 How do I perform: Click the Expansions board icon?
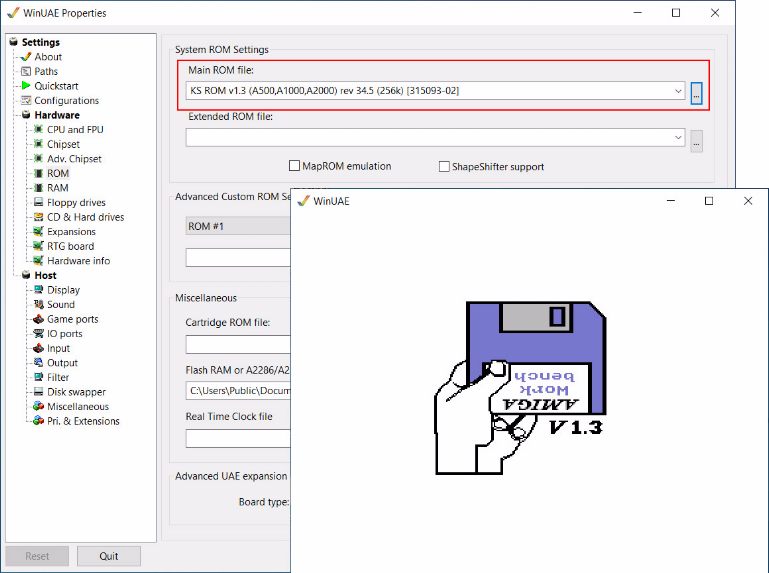pyautogui.click(x=38, y=232)
